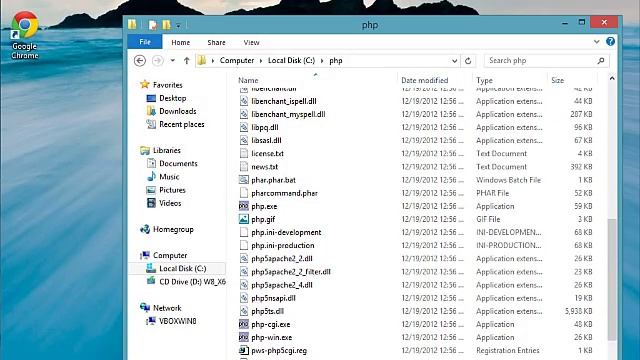
Task: Select the php.gif image file icon
Action: (244, 219)
